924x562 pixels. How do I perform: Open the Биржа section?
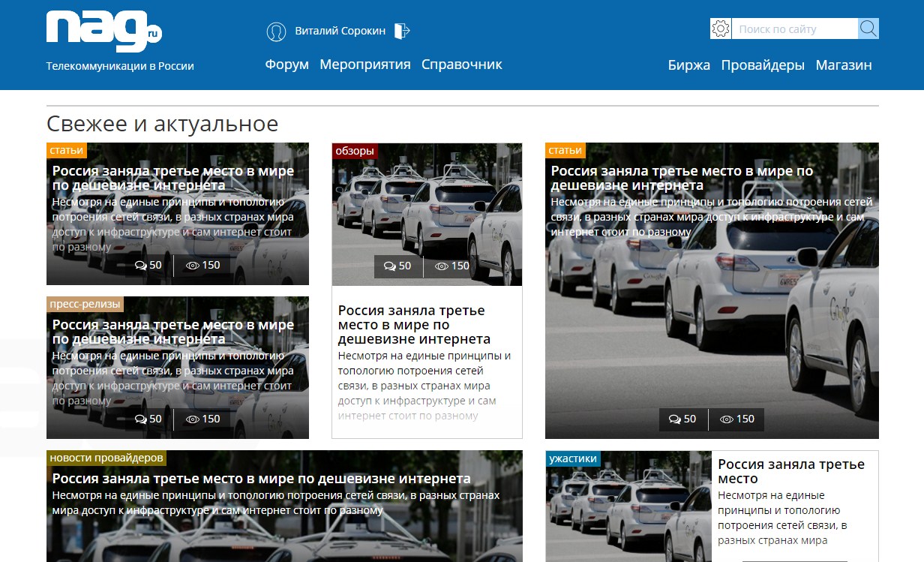tap(689, 65)
